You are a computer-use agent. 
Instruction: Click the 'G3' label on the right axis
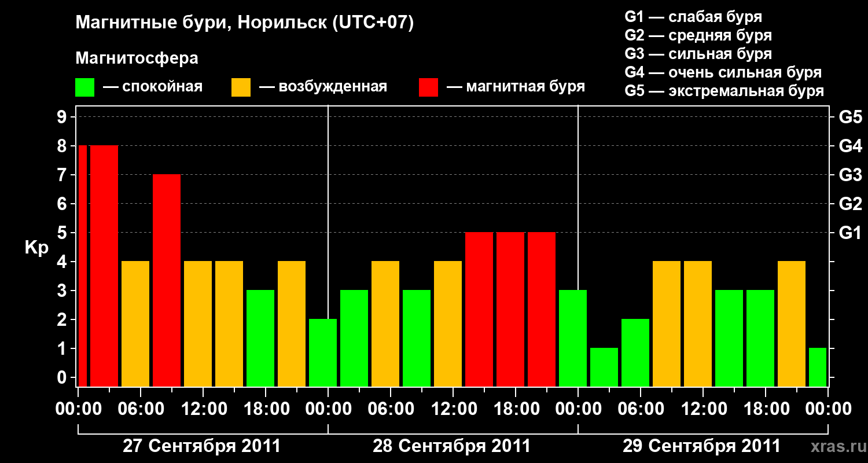850,175
